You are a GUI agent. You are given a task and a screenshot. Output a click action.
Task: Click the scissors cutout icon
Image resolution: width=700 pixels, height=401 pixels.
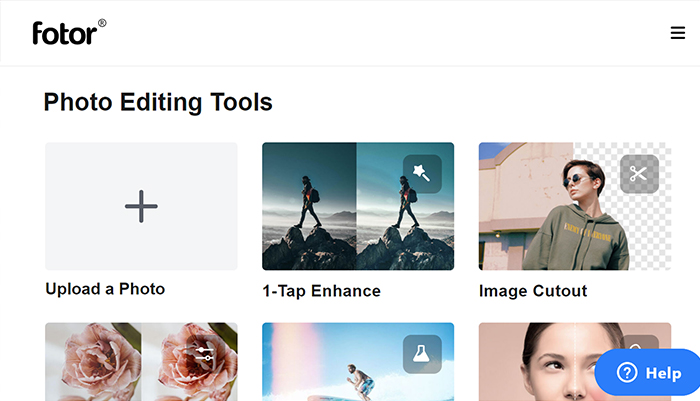639,174
